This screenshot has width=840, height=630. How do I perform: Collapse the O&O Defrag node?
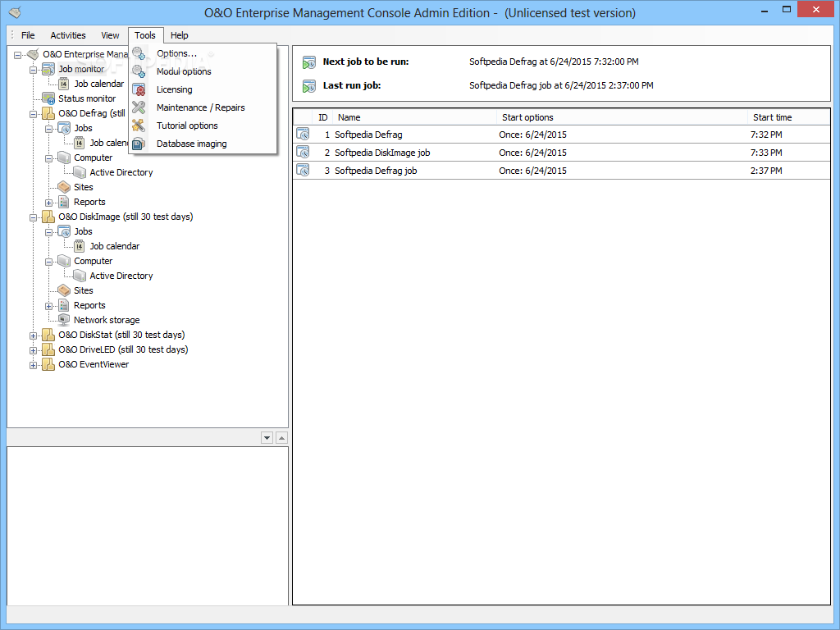point(33,113)
